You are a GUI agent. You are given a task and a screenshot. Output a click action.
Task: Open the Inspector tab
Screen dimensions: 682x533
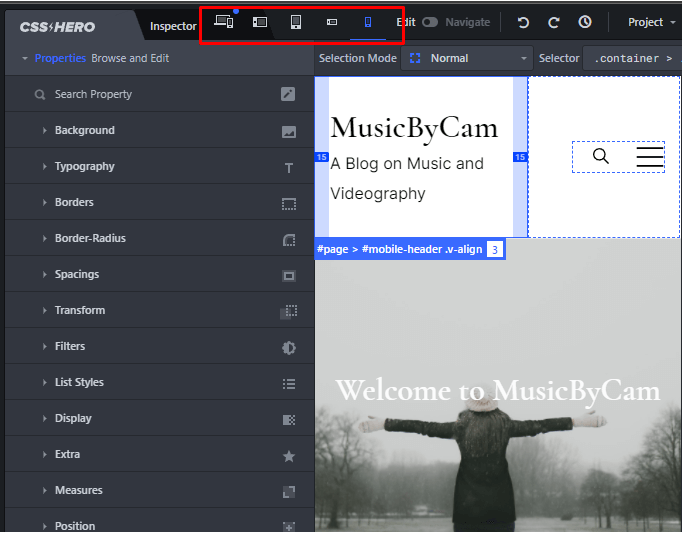[173, 26]
